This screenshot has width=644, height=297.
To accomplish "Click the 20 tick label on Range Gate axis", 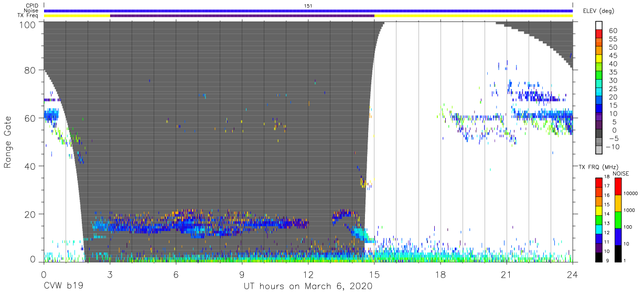I will 30,214.
